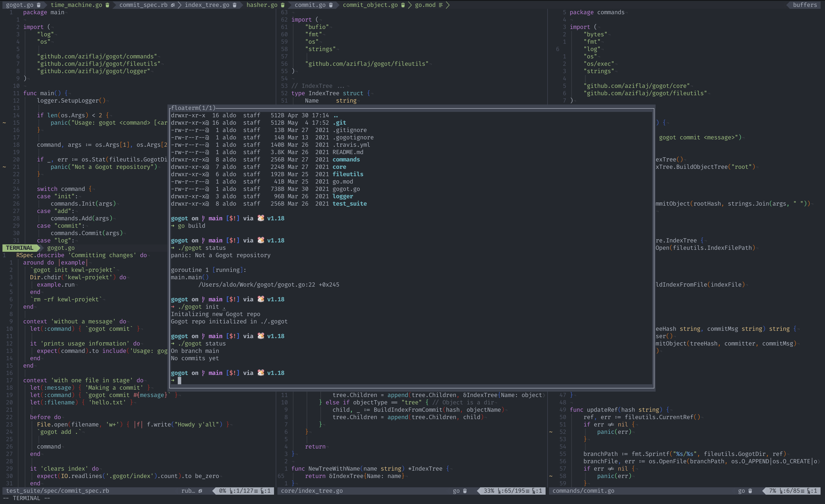Viewport: 825px width, 504px height.
Task: Click .travis.yml in the floaterm listing
Action: pos(351,145)
